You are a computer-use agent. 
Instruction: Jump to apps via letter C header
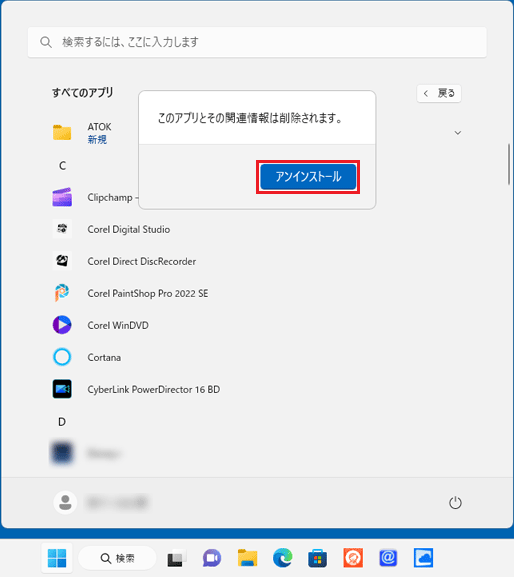[63, 166]
